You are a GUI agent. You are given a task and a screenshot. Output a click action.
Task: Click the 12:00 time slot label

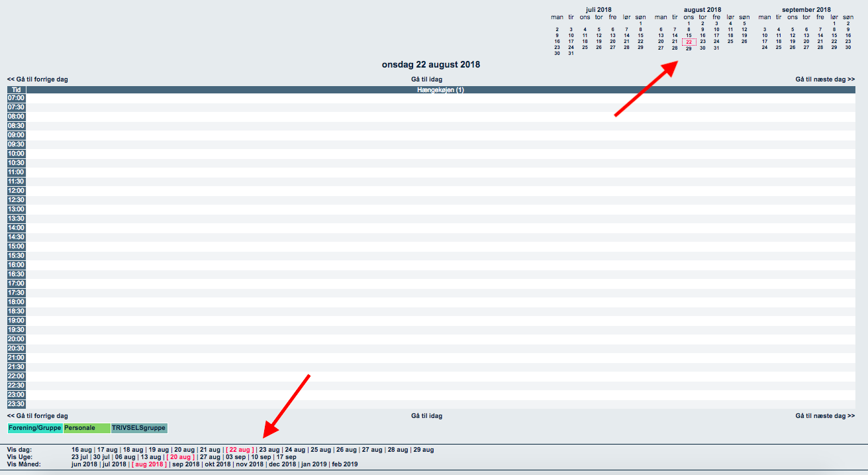click(x=16, y=191)
